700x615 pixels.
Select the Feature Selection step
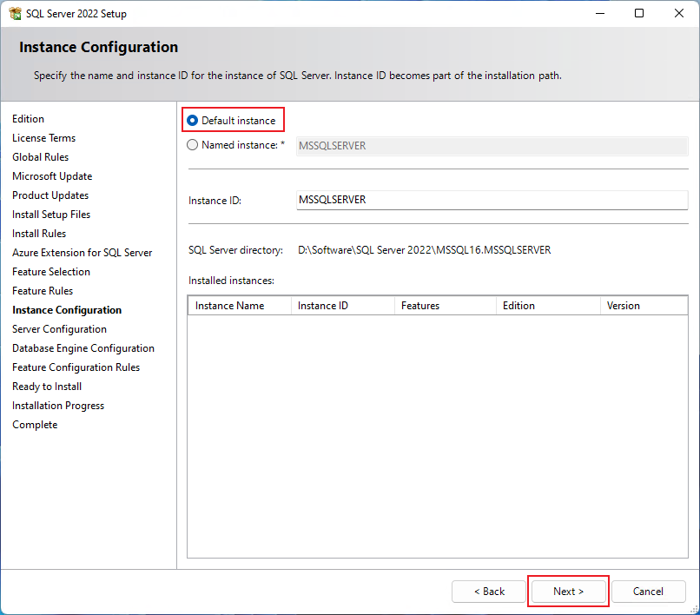point(51,272)
